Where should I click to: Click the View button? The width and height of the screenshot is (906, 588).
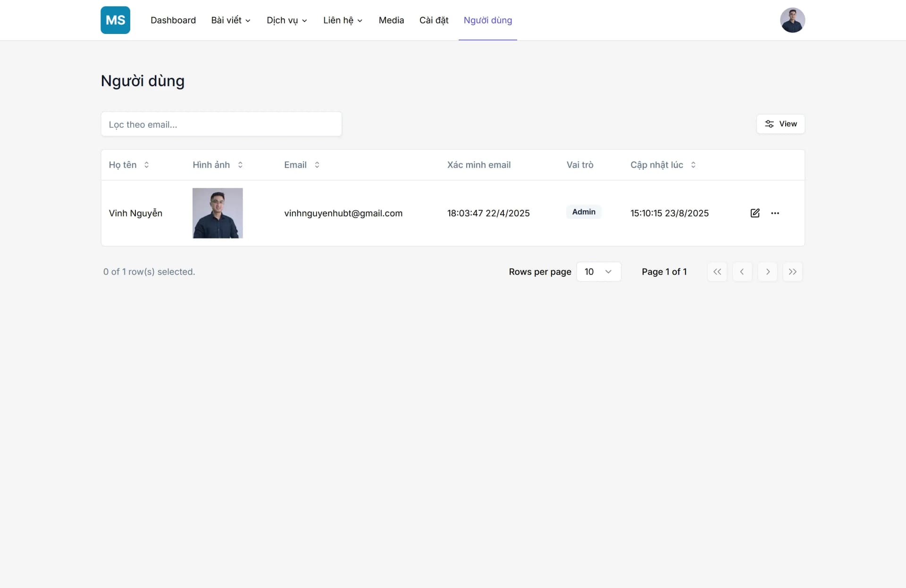pyautogui.click(x=780, y=124)
